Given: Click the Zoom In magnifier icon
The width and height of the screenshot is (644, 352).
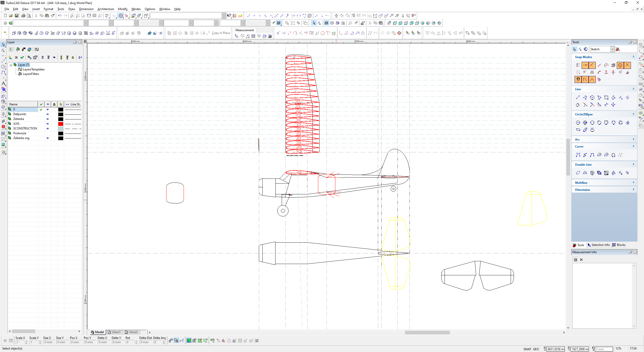Looking at the screenshot, I should tap(72, 16).
